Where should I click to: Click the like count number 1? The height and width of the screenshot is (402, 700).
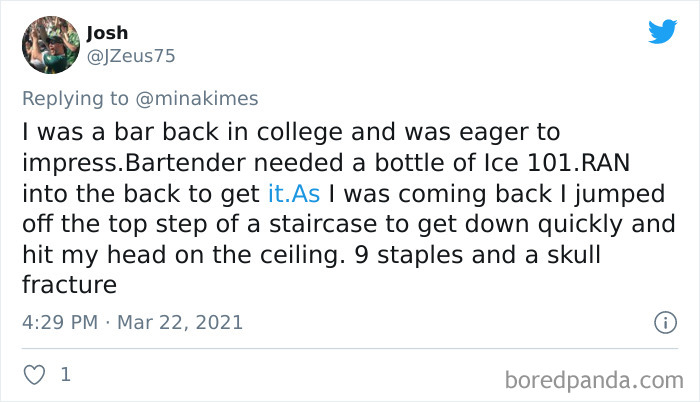[66, 374]
